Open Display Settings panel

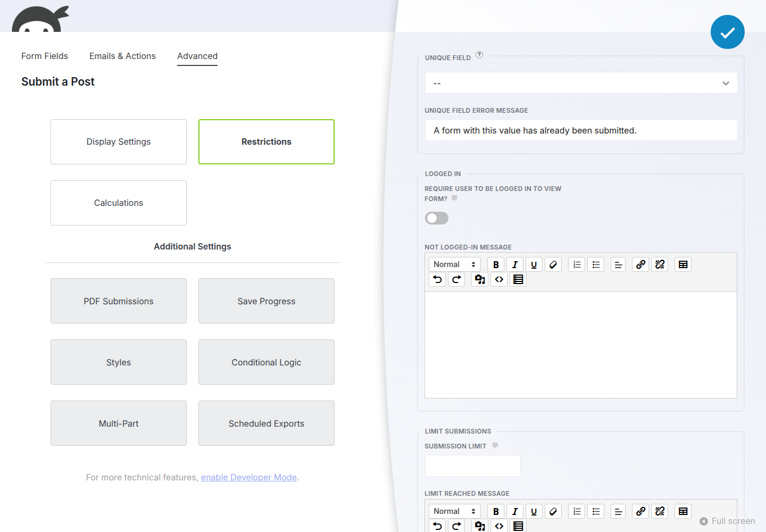119,142
